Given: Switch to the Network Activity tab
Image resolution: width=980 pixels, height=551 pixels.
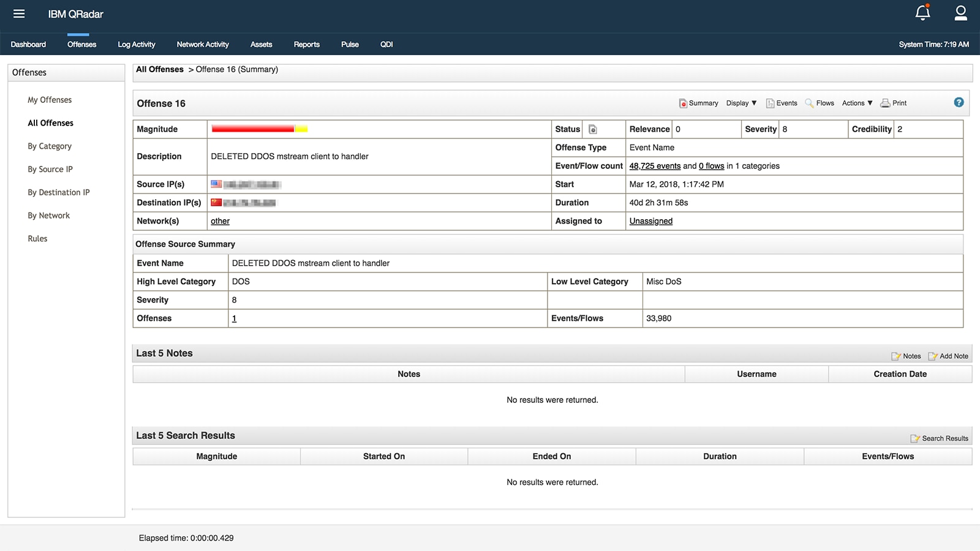Looking at the screenshot, I should tap(203, 44).
